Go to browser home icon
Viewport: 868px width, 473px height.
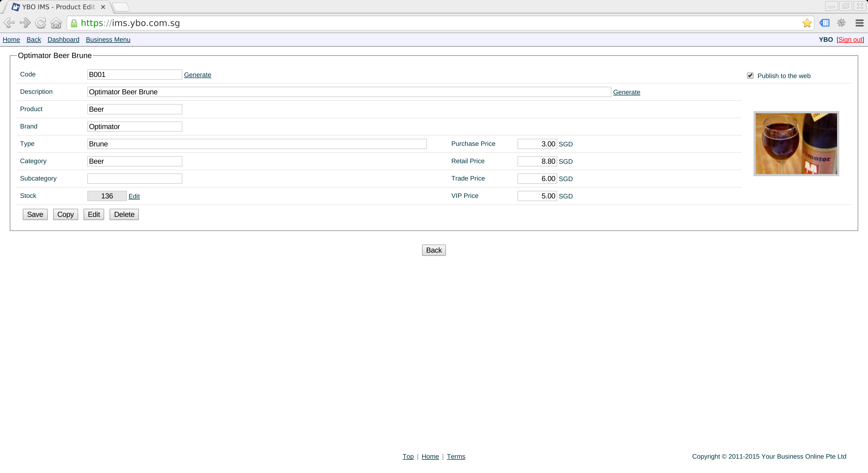[x=56, y=23]
